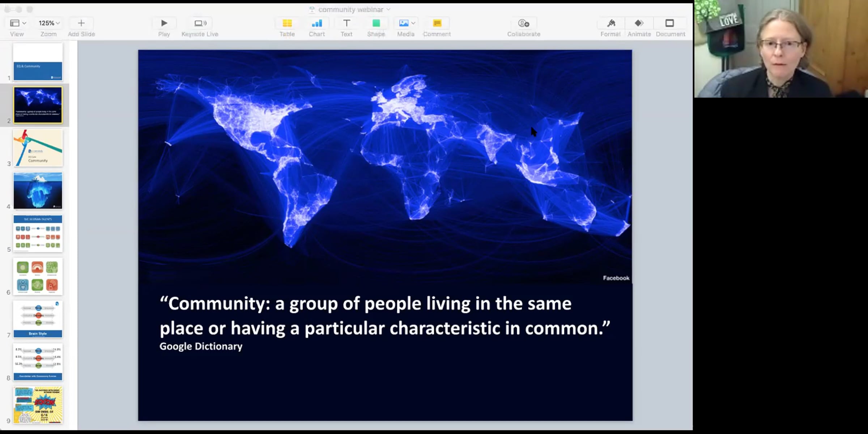Add a Shape from the toolbar
Image resolution: width=868 pixels, height=434 pixels.
(x=376, y=24)
